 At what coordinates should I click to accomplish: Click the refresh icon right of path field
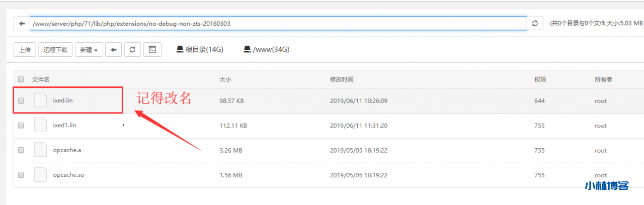[535, 24]
